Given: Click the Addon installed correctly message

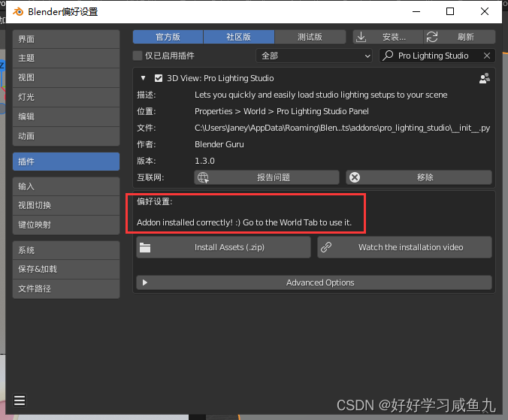Looking at the screenshot, I should point(244,222).
